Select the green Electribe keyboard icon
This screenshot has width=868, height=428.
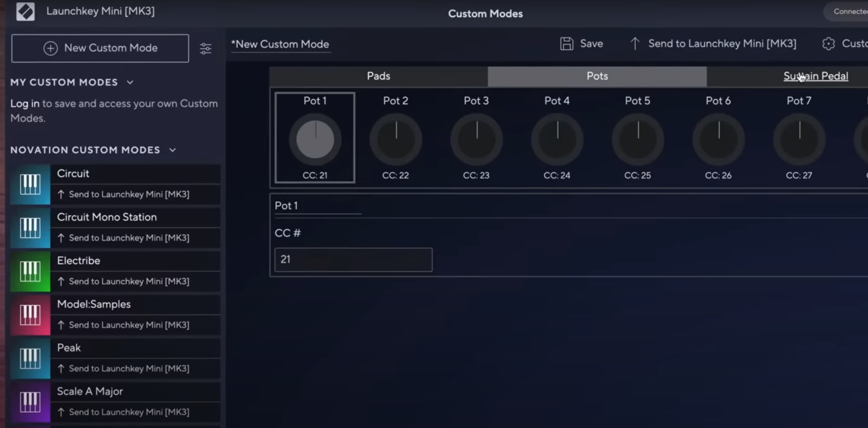(30, 271)
